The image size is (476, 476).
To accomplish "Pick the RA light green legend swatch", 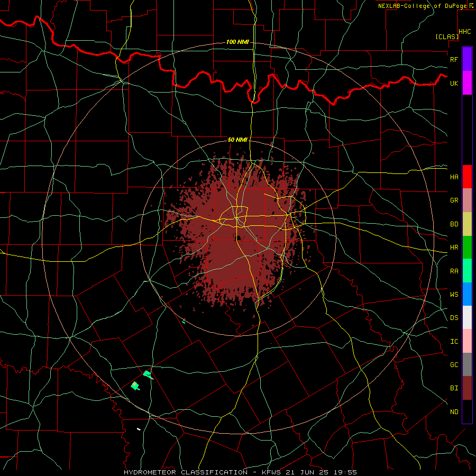I will pyautogui.click(x=467, y=271).
